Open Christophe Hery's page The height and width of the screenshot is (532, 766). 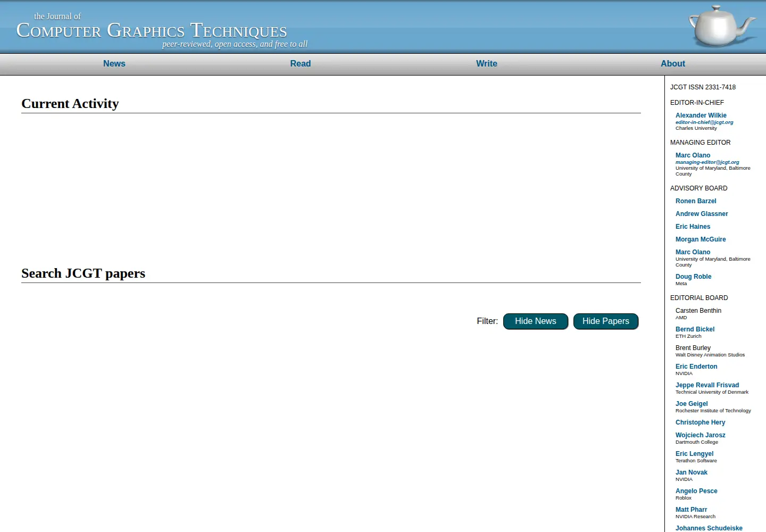700,422
